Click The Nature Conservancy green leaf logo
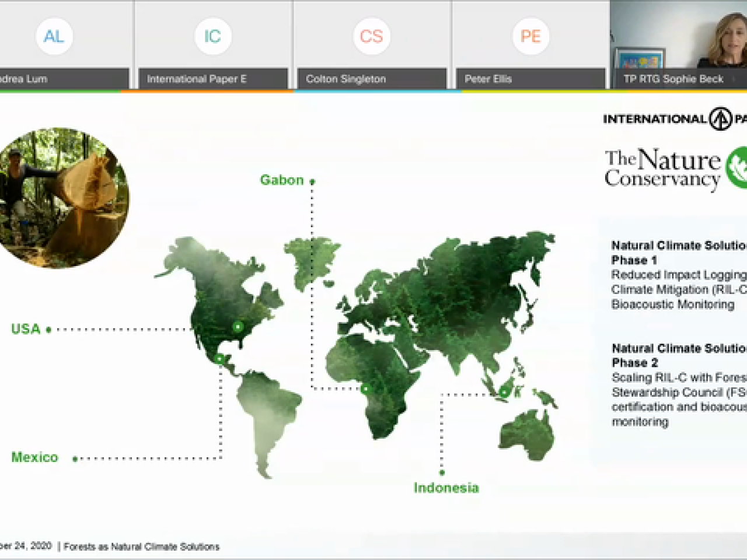 [x=736, y=168]
